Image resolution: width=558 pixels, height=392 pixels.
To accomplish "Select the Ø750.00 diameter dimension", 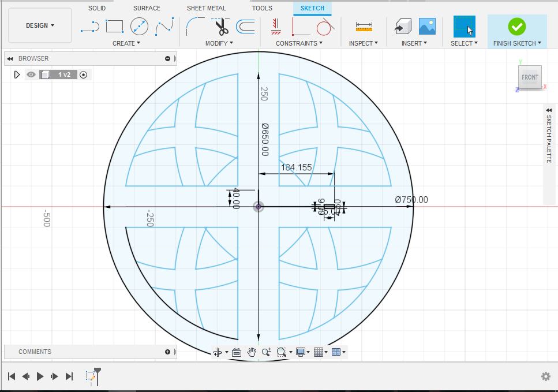I will point(411,200).
